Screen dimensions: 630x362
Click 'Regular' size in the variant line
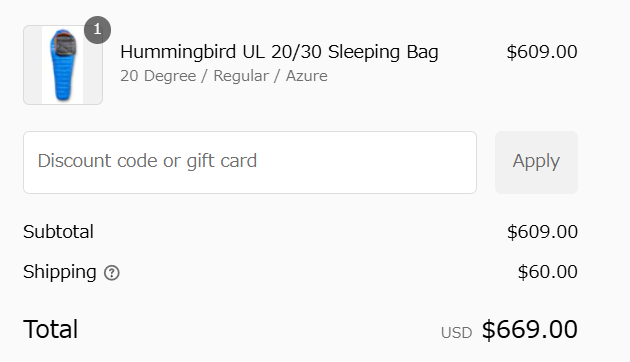241,76
